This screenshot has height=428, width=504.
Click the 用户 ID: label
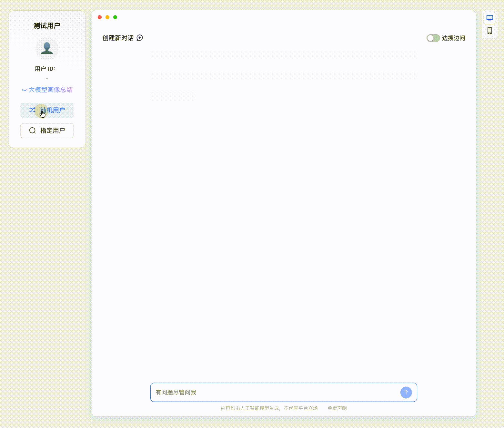point(45,69)
